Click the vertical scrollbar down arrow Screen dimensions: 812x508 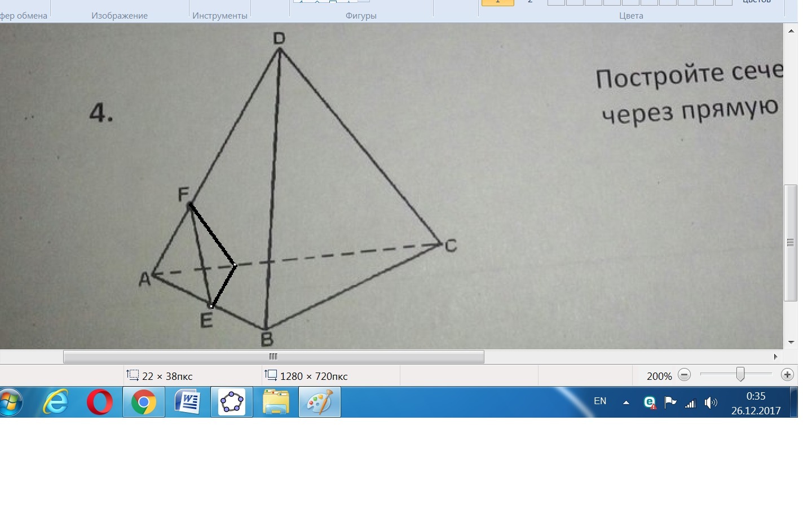(x=791, y=342)
